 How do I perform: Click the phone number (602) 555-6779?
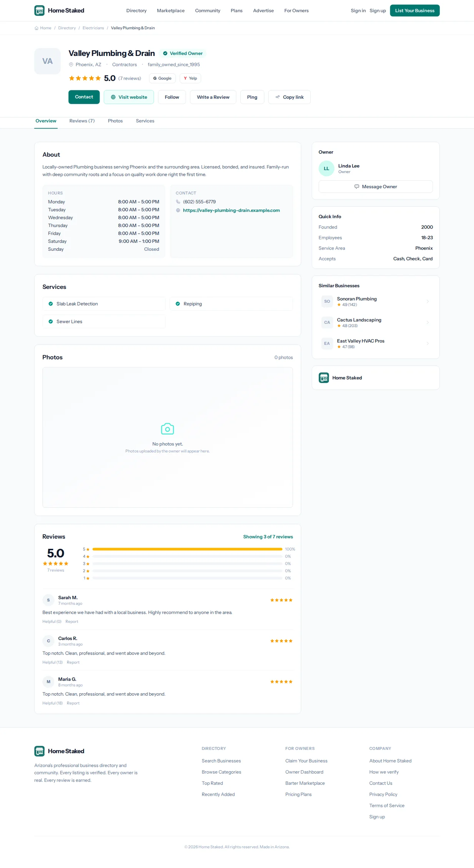point(199,202)
